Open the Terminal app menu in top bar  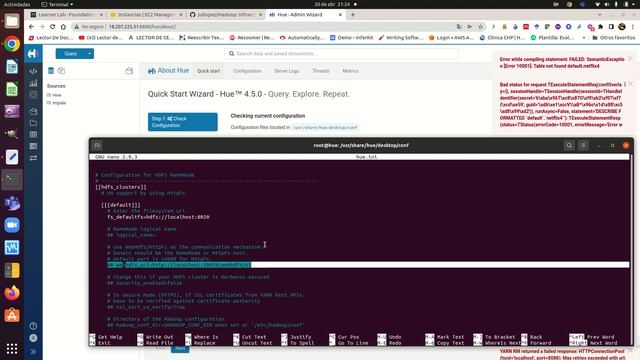click(x=58, y=4)
